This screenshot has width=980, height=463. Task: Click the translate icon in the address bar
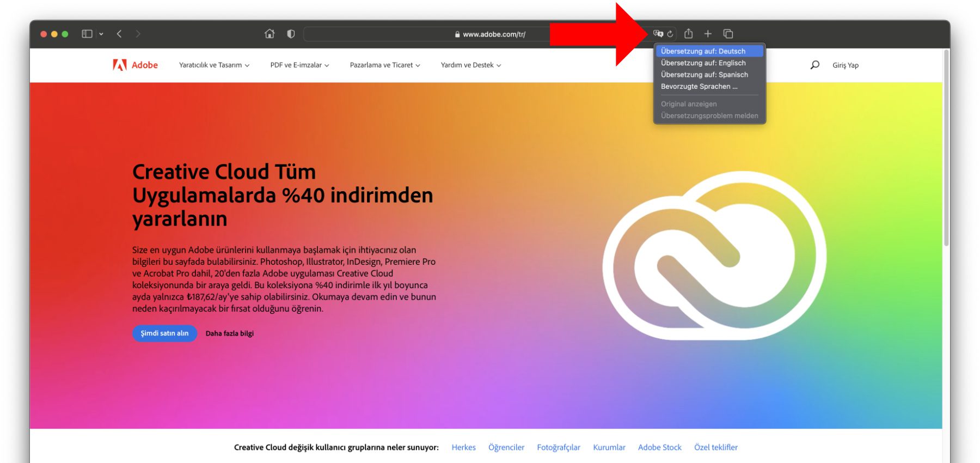pyautogui.click(x=658, y=34)
